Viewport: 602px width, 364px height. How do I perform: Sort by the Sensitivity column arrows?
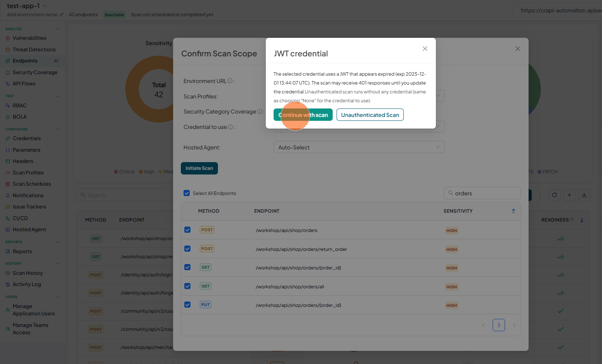click(x=514, y=211)
